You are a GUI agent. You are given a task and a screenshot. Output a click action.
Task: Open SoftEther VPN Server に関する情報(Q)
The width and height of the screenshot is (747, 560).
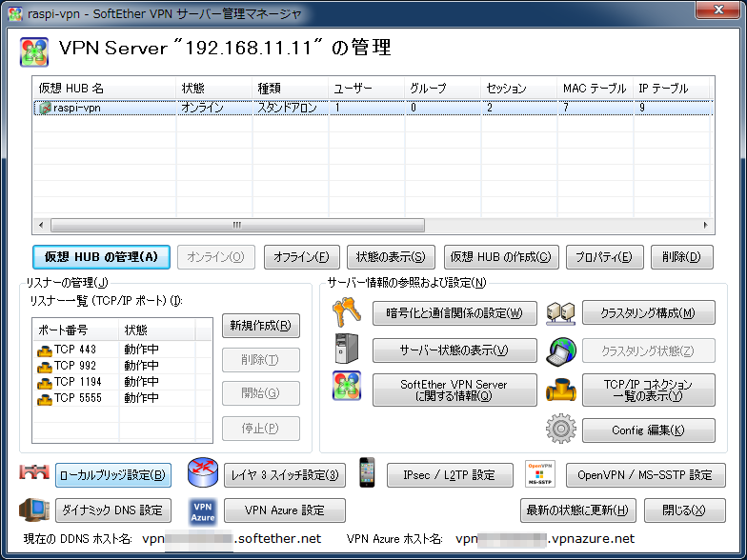pos(454,390)
